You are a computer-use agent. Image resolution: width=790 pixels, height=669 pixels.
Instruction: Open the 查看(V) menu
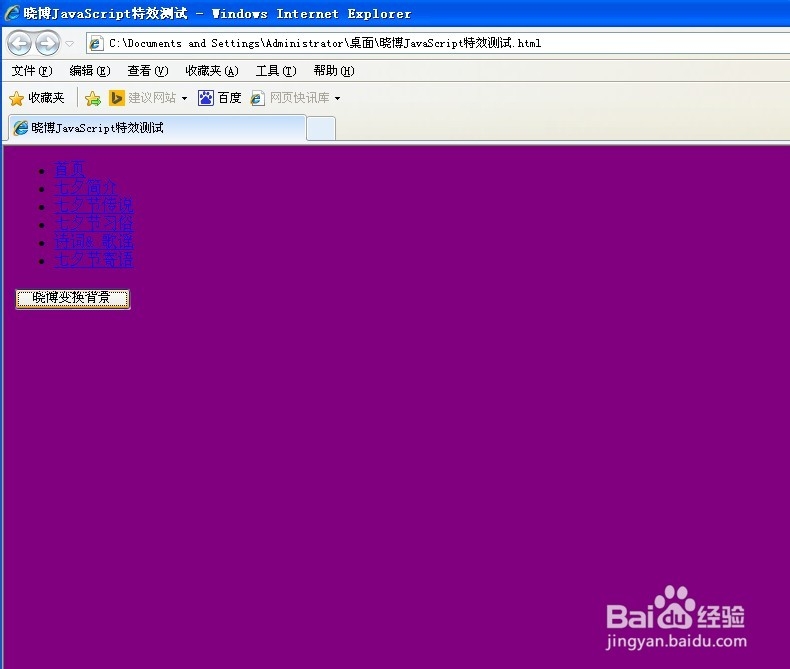148,71
